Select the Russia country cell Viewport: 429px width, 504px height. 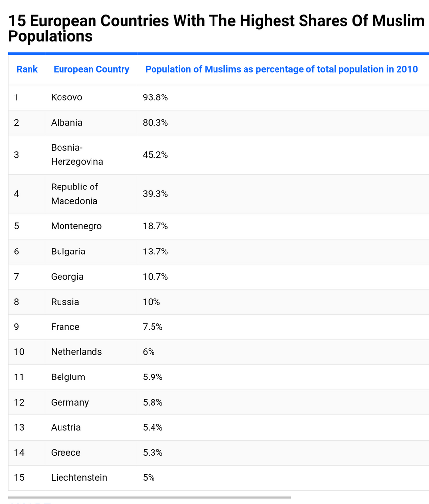tap(65, 302)
